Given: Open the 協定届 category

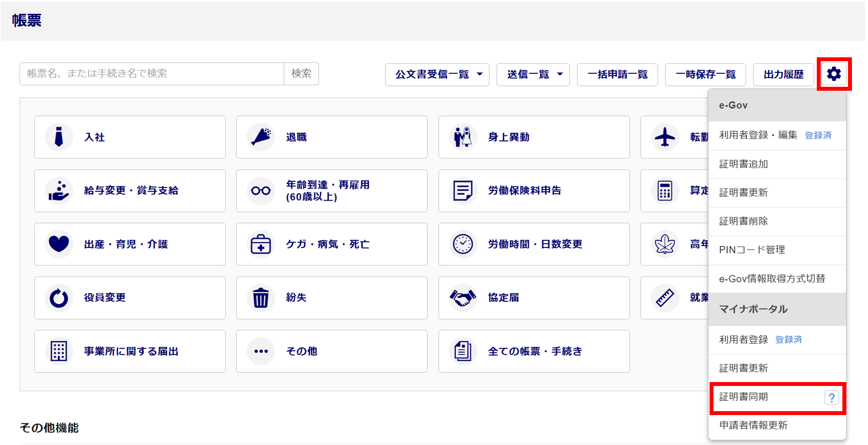Looking at the screenshot, I should coord(534,298).
